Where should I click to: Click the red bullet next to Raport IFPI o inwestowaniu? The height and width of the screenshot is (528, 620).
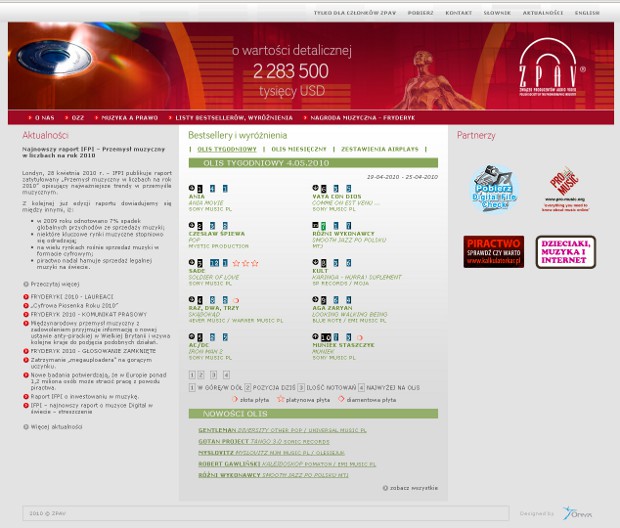26,396
